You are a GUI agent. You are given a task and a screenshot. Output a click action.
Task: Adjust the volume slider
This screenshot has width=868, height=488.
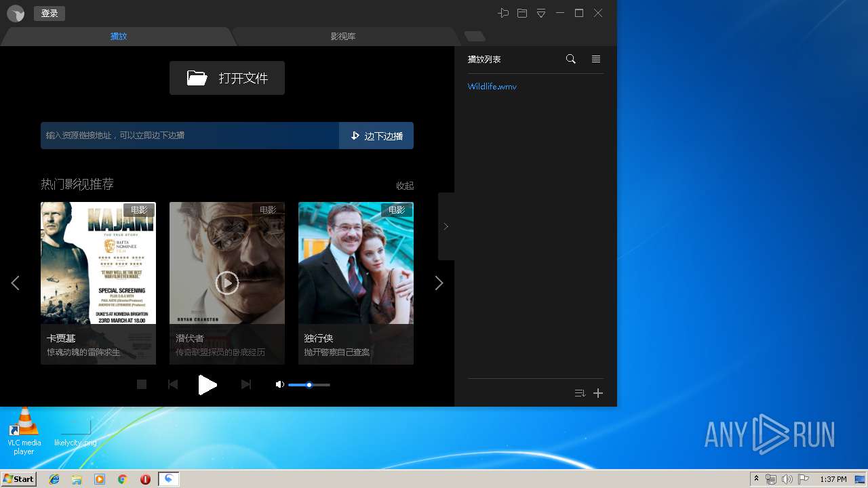(309, 385)
